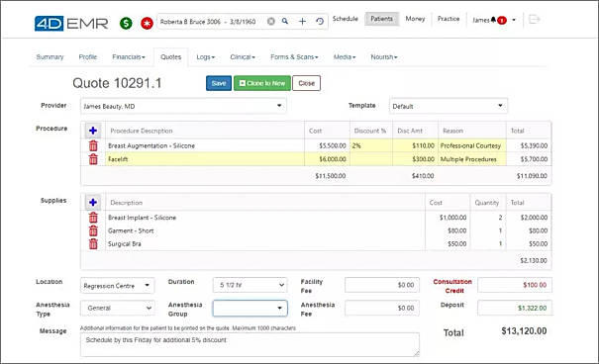Clear the patient search field
This screenshot has height=364, width=599.
(271, 22)
